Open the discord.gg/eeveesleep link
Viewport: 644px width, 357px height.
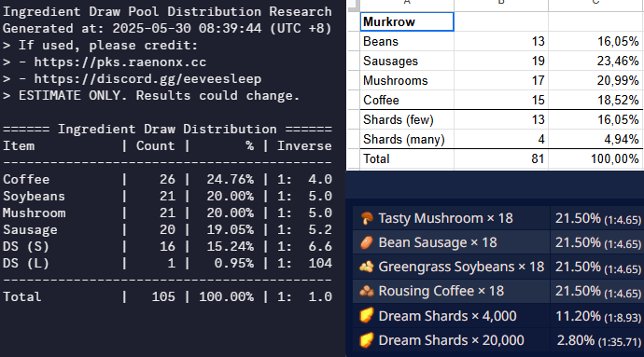pos(147,79)
